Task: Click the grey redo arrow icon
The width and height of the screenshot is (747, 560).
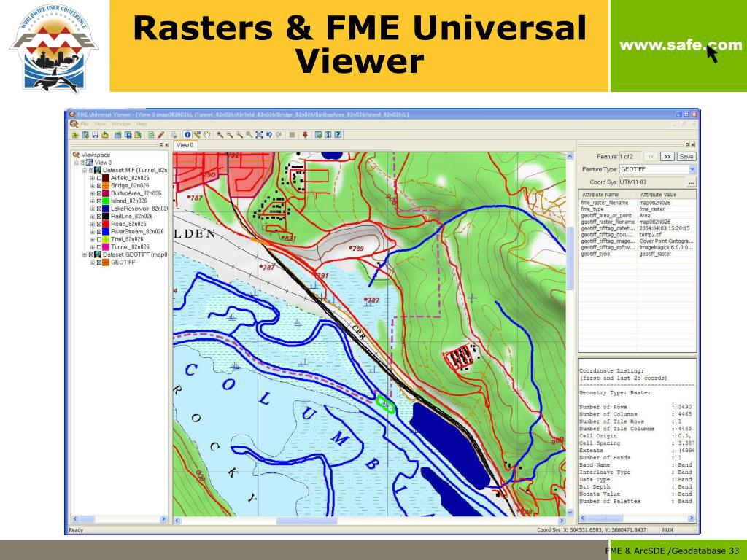Action: 279,135
